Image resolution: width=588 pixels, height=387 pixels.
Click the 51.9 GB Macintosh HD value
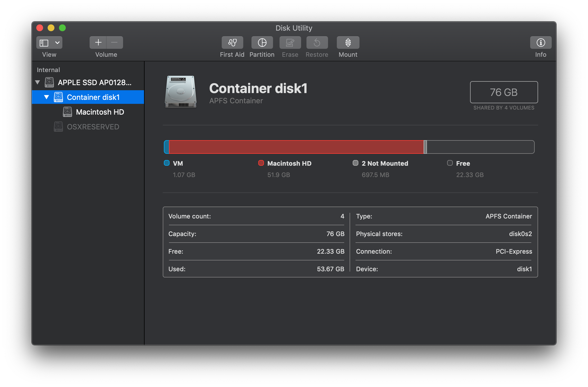[279, 175]
